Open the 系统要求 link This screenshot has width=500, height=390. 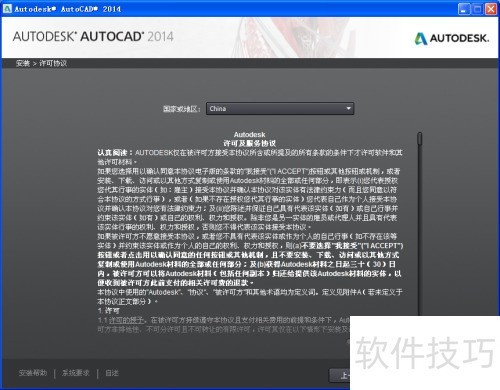click(x=76, y=373)
